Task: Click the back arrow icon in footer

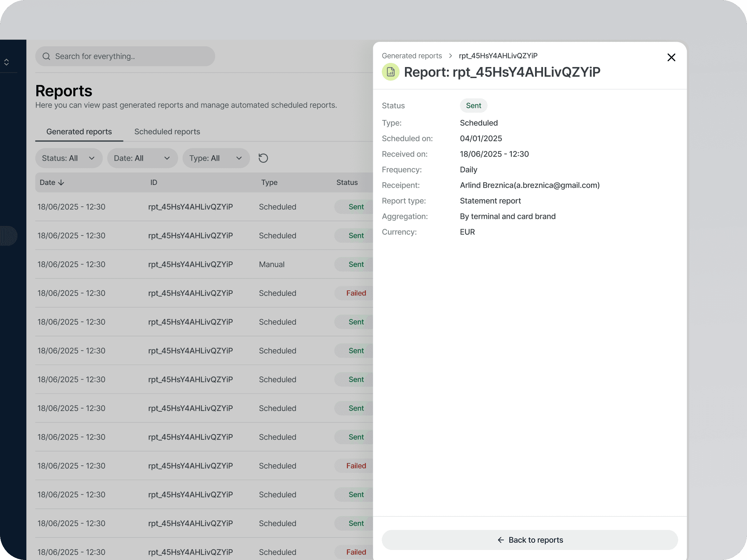Action: (x=500, y=540)
